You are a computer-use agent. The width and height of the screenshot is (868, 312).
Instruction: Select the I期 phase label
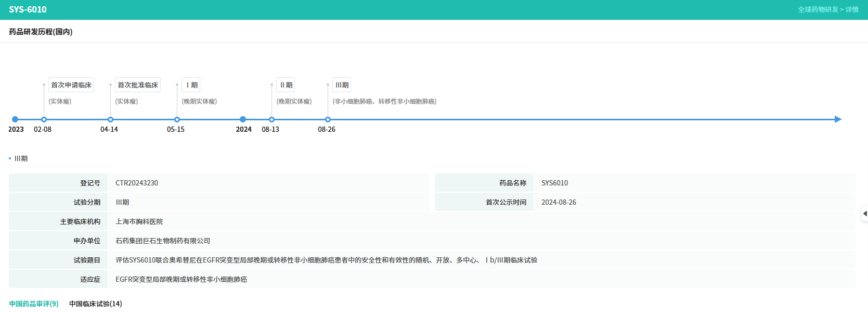[x=191, y=85]
